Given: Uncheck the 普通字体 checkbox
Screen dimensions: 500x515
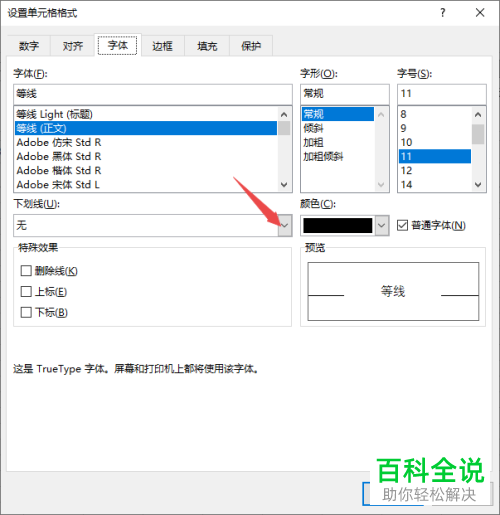Looking at the screenshot, I should click(x=402, y=226).
